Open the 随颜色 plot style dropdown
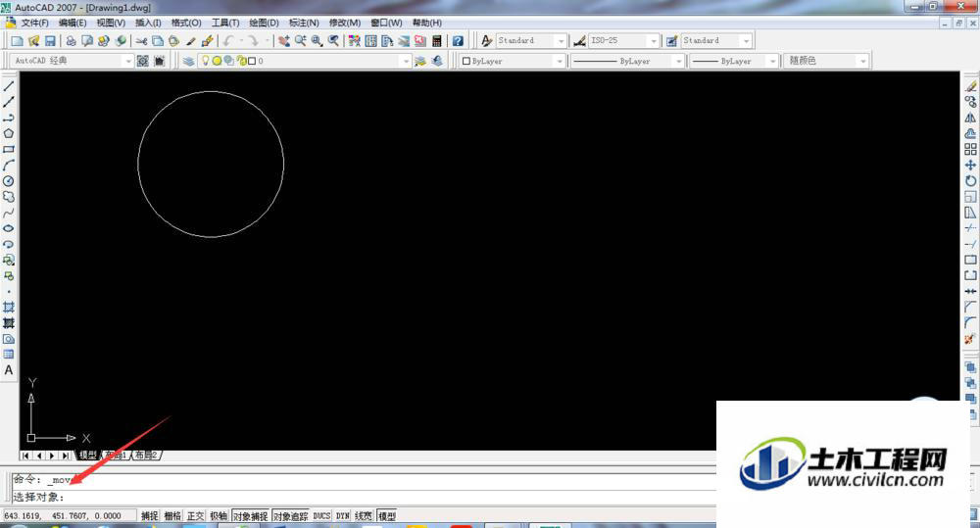The height and width of the screenshot is (528, 980). (863, 62)
